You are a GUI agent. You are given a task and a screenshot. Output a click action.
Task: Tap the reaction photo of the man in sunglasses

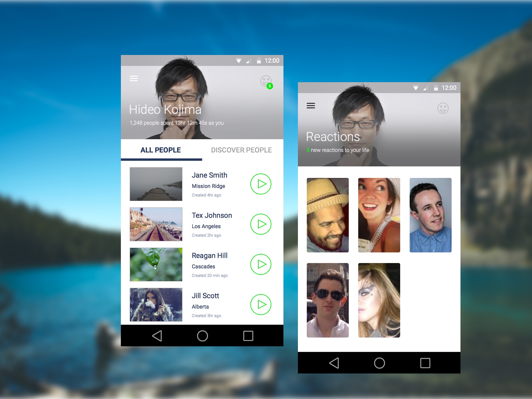[x=327, y=300]
